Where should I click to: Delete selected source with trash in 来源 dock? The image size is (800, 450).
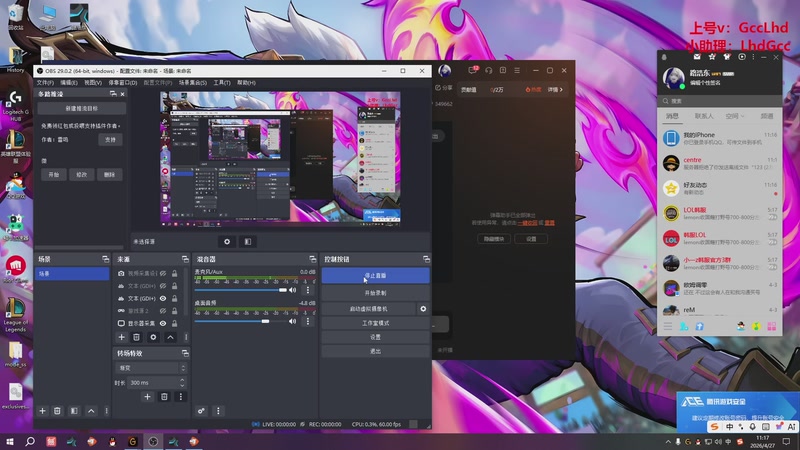(136, 337)
